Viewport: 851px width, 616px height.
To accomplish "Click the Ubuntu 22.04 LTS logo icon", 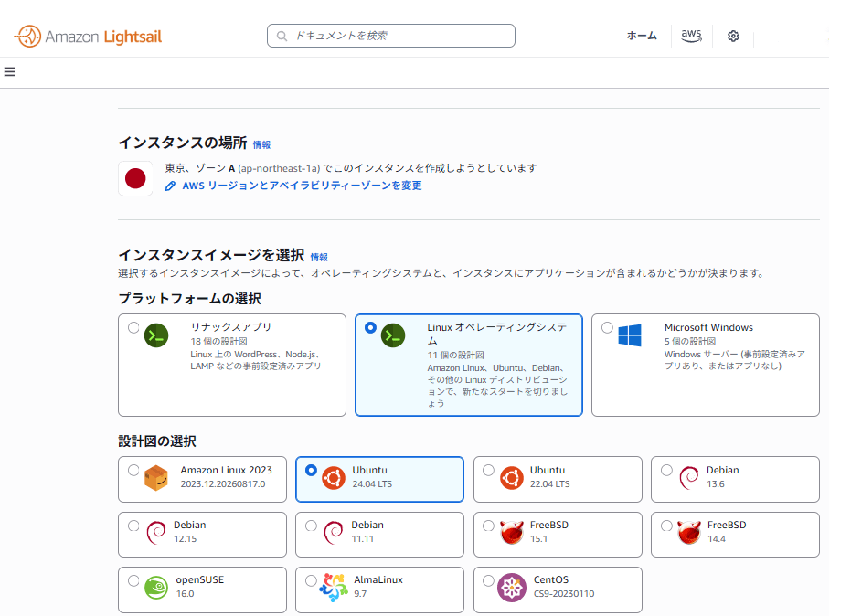I will click(x=511, y=478).
